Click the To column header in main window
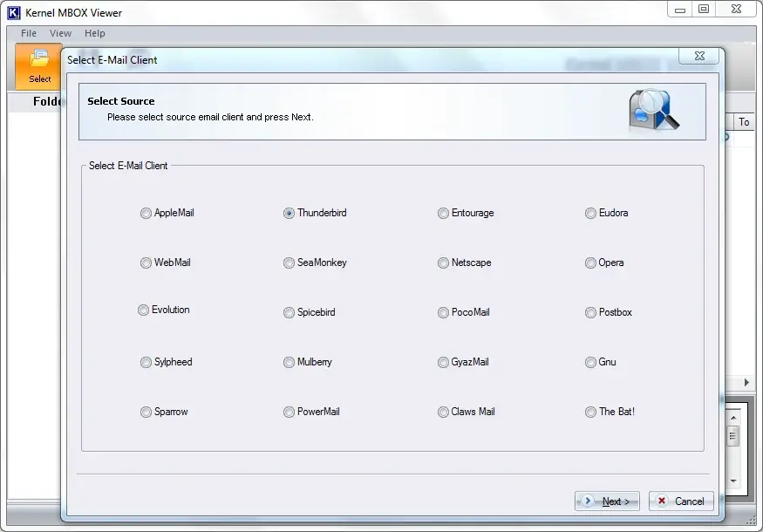 (744, 122)
